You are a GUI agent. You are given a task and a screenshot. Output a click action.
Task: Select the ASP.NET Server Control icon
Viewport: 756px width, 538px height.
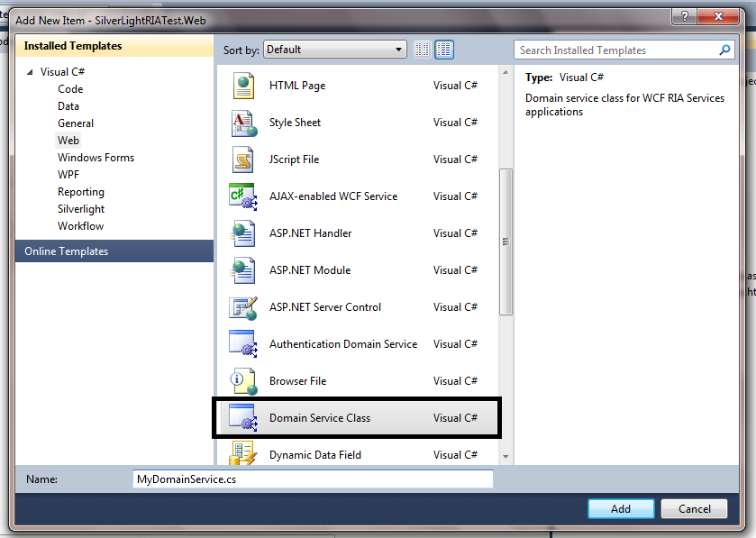click(x=243, y=308)
